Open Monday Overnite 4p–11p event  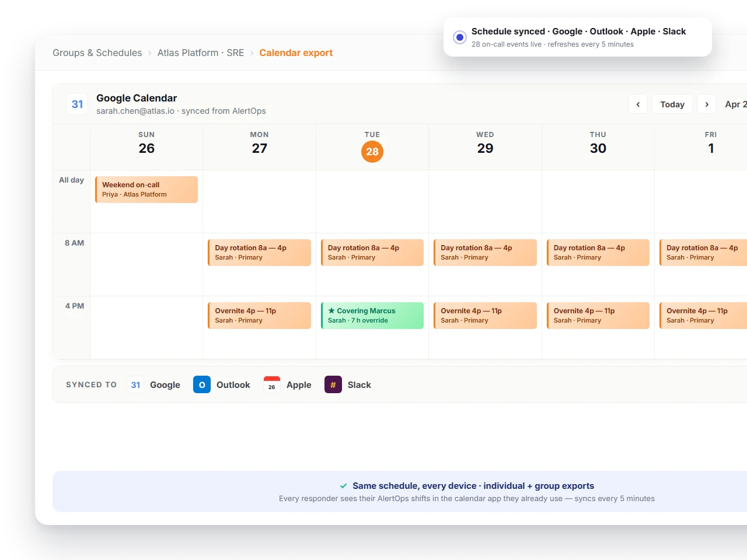coord(259,316)
